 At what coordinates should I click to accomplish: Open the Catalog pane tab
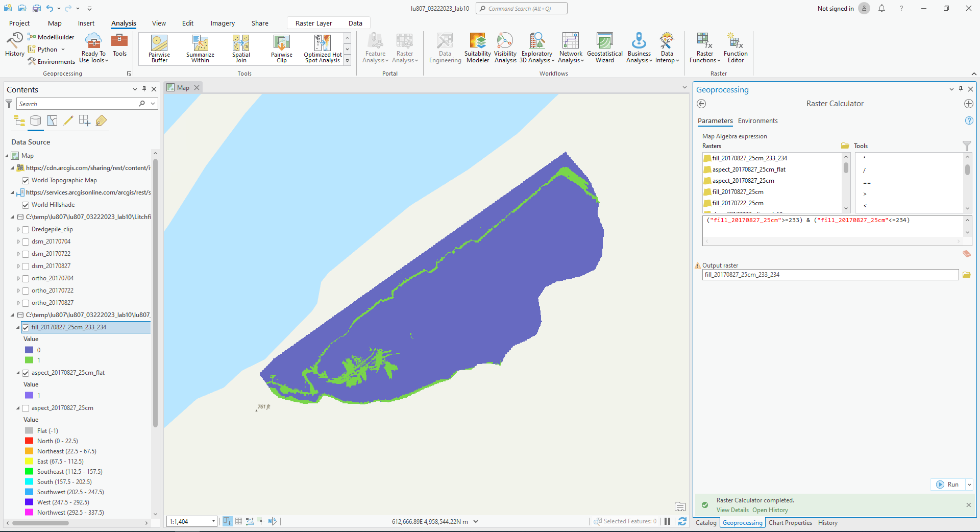706,523
